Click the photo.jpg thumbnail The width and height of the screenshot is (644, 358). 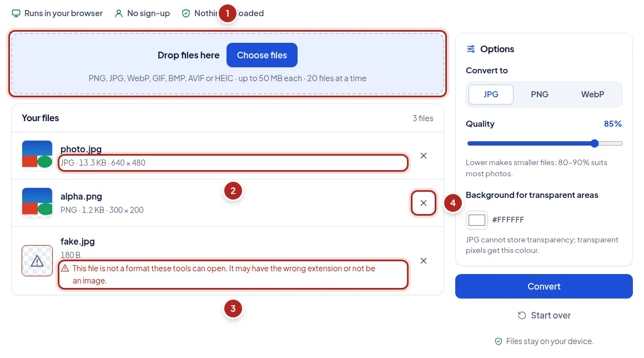37,156
